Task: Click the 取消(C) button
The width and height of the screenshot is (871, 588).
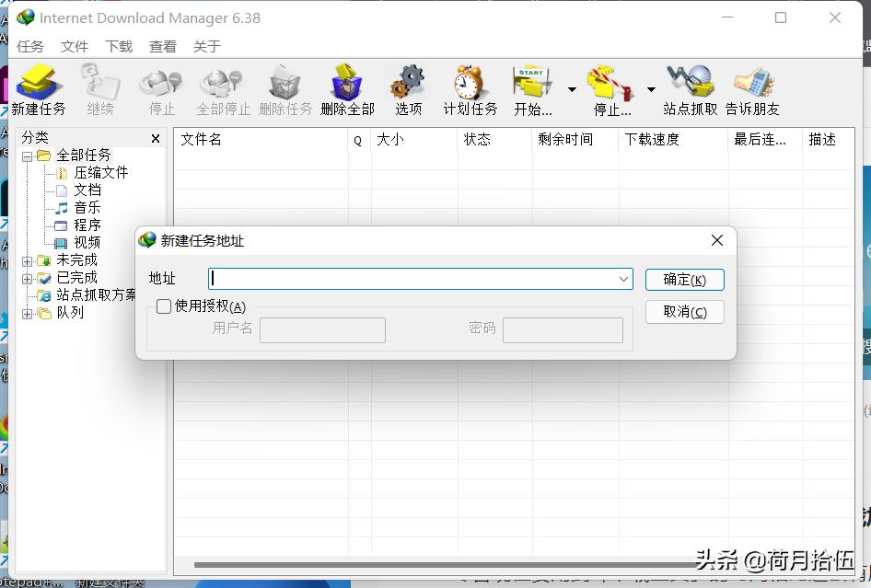Action: coord(684,312)
